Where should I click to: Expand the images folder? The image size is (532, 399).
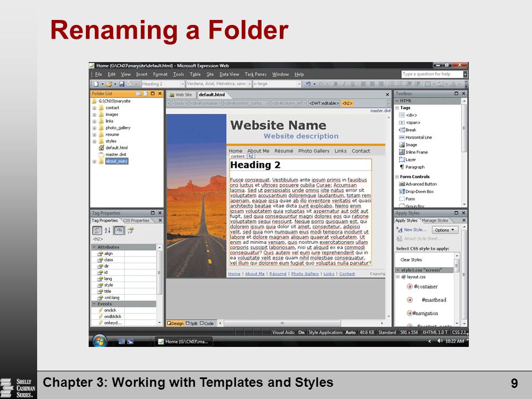tap(94, 115)
